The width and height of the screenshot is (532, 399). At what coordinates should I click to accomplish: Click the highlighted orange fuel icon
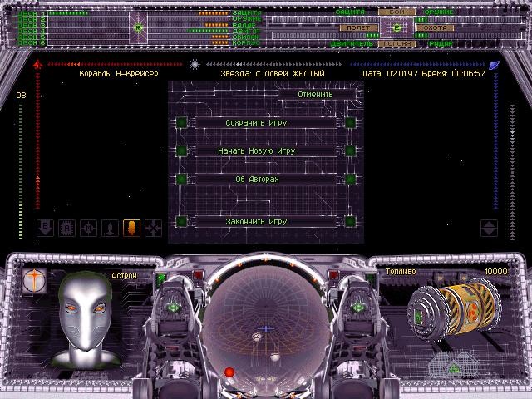pyautogui.click(x=132, y=228)
